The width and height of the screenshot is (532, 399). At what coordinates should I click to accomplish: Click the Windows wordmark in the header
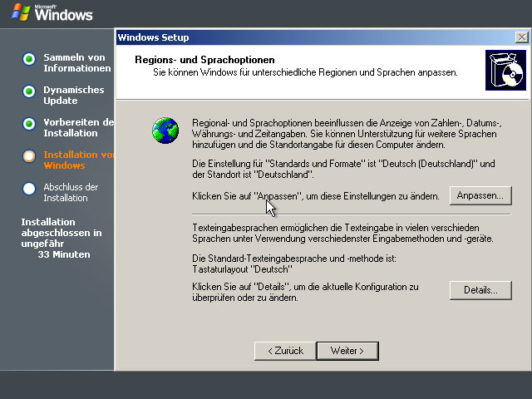click(x=63, y=15)
